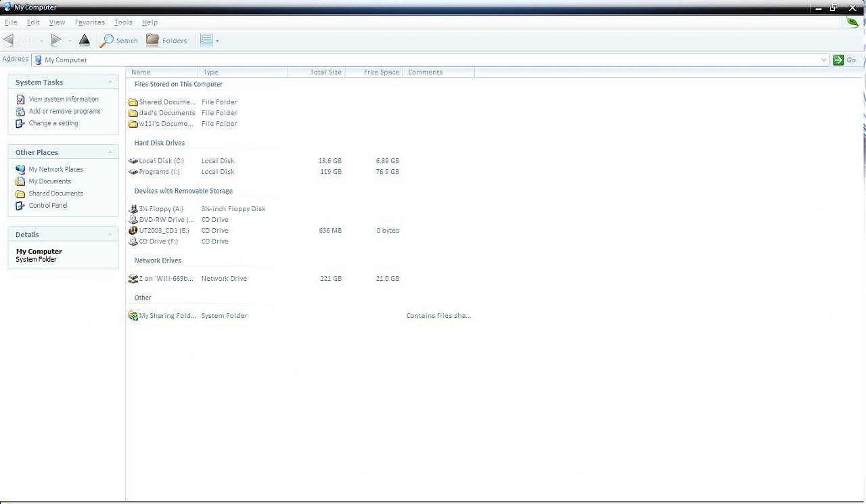Open the Favorites menu
The height and width of the screenshot is (504, 866).
pyautogui.click(x=90, y=22)
